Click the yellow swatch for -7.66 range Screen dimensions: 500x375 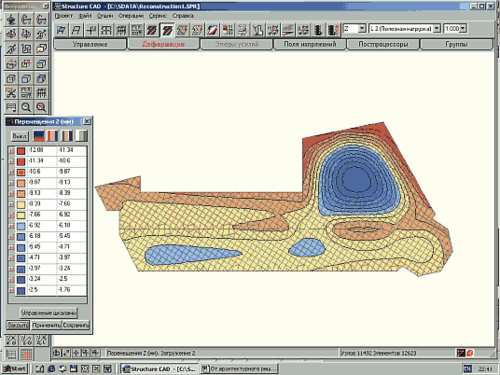[21, 215]
